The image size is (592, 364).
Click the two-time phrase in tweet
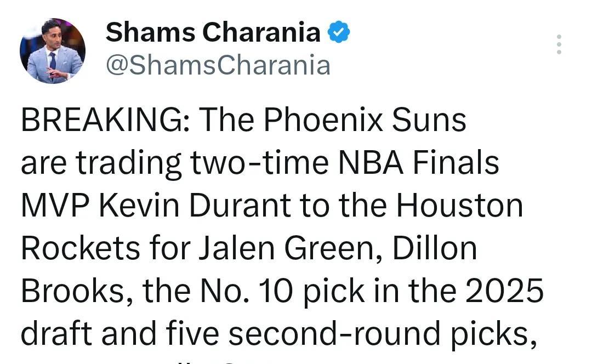tap(259, 163)
